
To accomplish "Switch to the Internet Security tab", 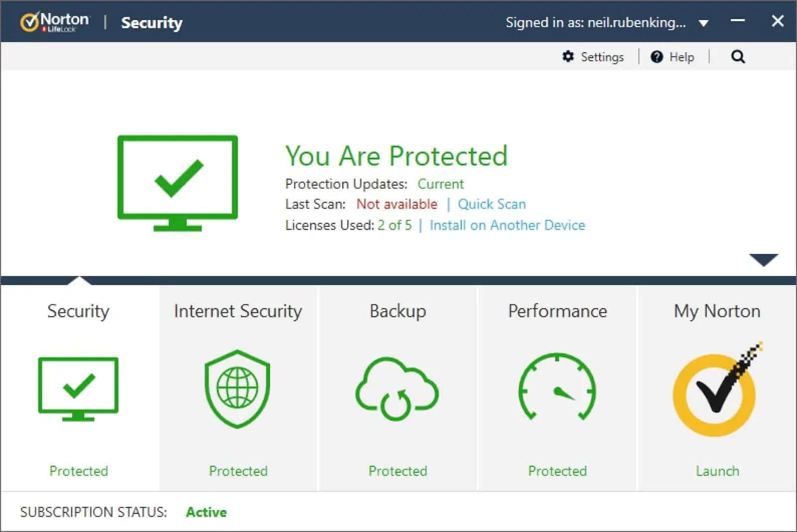I will point(238,311).
